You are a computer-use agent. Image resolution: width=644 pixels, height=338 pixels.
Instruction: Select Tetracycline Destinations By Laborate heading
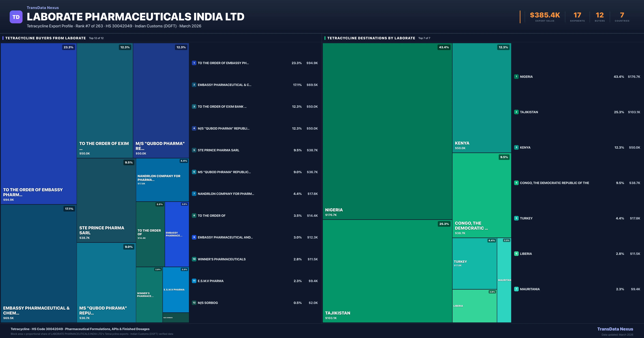(371, 38)
